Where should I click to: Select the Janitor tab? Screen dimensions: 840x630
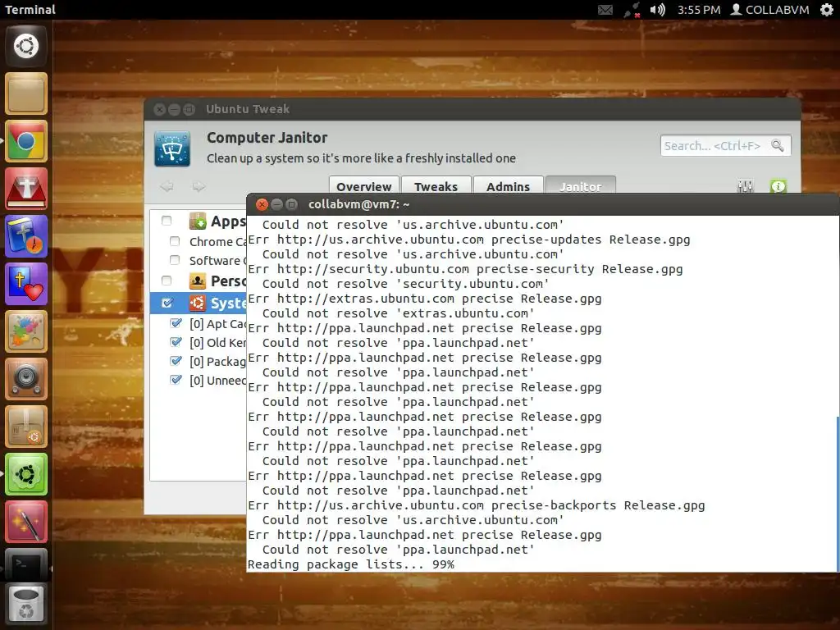(x=581, y=186)
